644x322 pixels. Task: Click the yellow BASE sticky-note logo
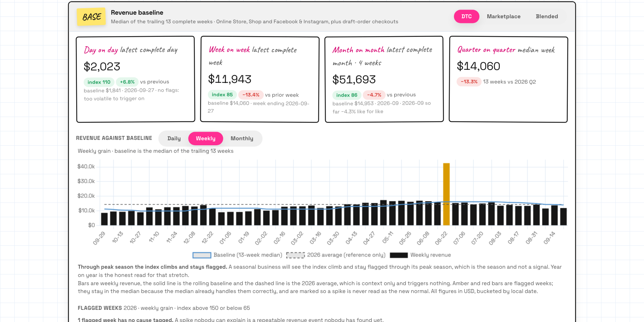91,16
